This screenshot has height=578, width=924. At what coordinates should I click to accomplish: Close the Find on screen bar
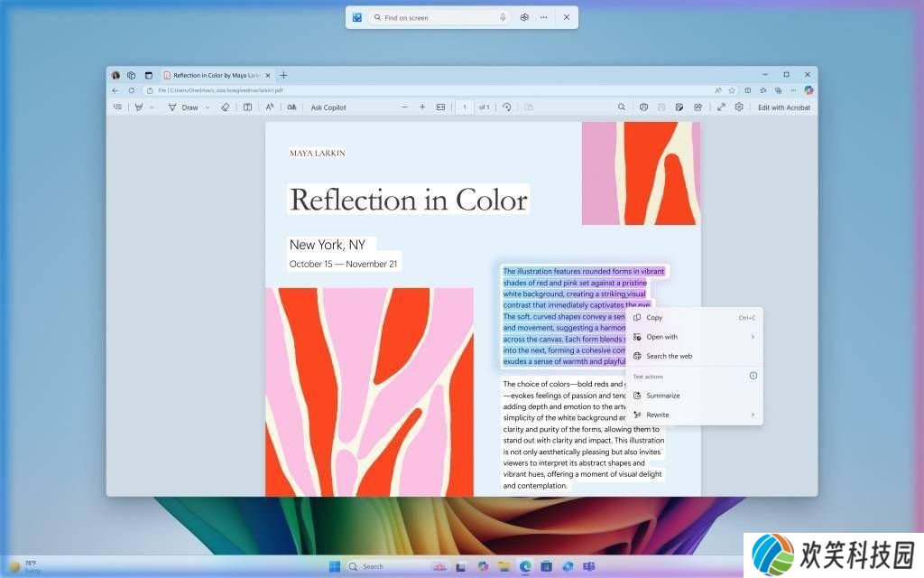tap(567, 18)
